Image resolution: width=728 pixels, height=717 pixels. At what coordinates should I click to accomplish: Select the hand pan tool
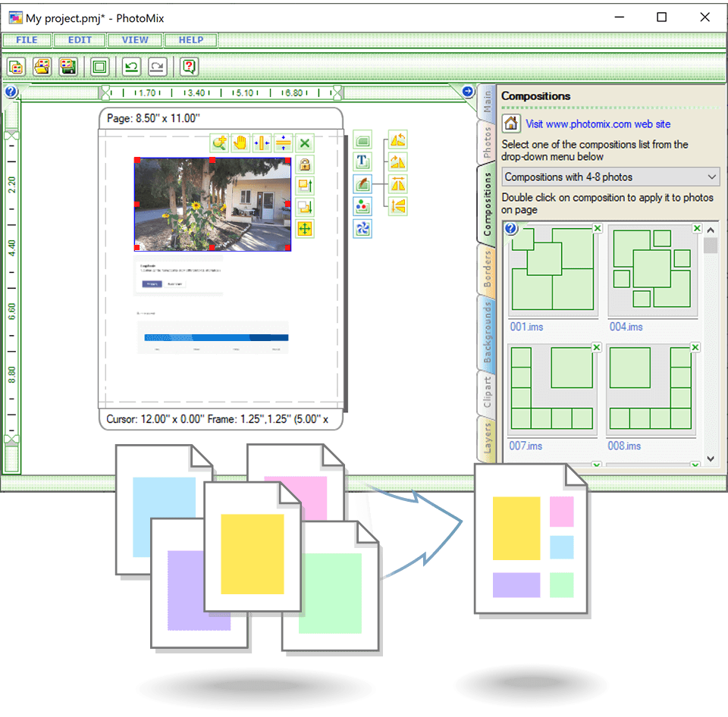click(x=240, y=143)
